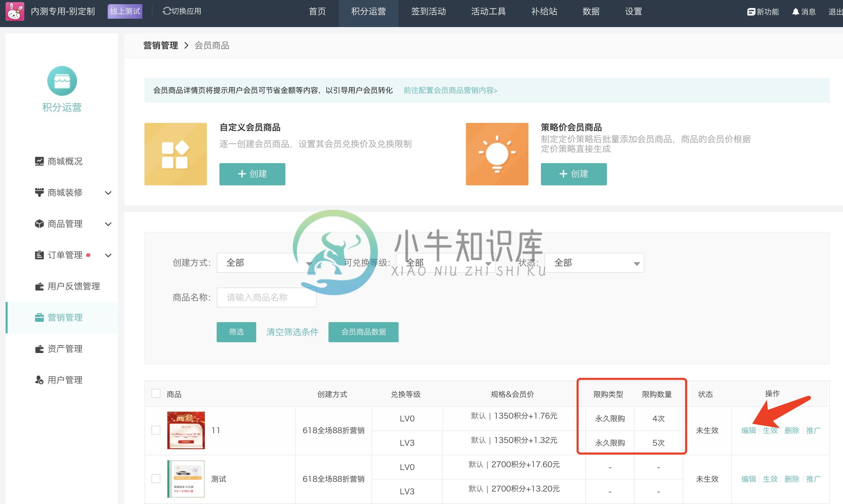Open the message bell icon
Screen dimensions: 843x504
(x=796, y=12)
